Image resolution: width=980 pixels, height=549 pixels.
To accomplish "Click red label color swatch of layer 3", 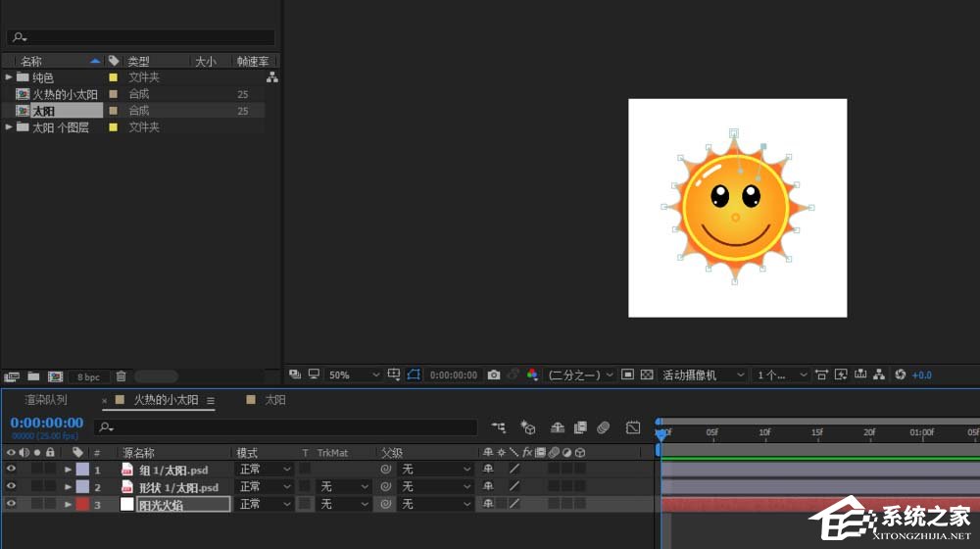I will tap(82, 504).
